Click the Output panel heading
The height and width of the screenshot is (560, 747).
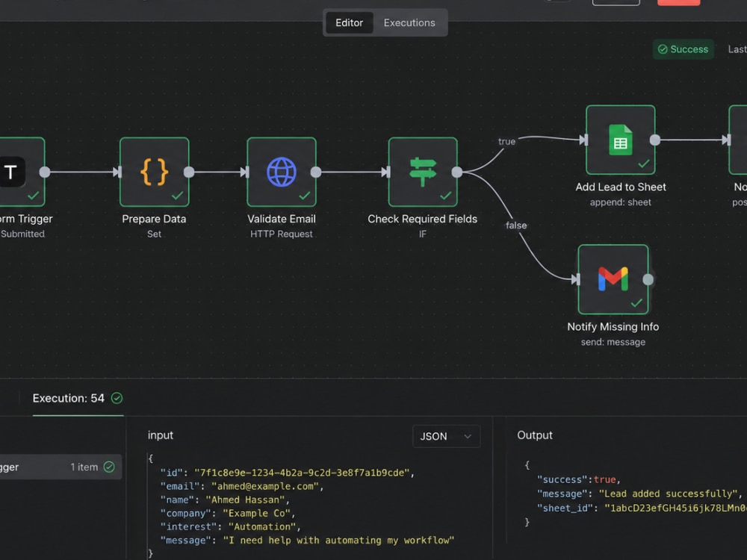(535, 435)
